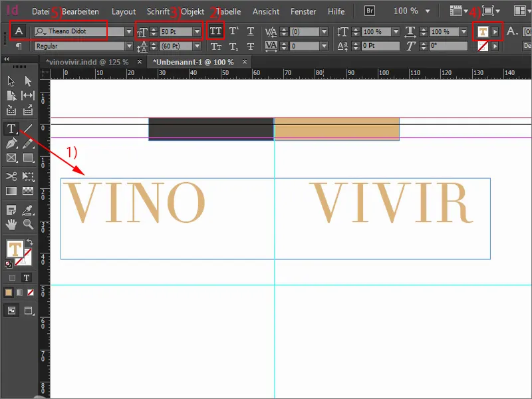
Task: Open Theano Didot font family dropdown
Action: click(129, 31)
